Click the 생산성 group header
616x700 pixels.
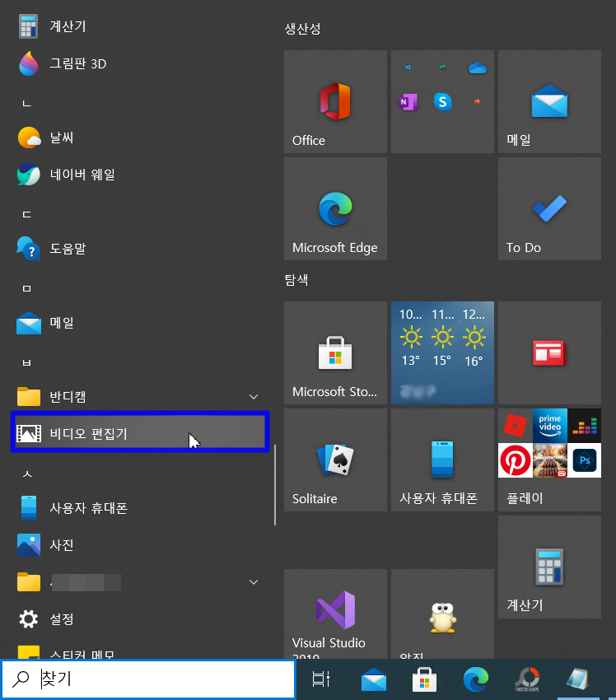pos(302,29)
